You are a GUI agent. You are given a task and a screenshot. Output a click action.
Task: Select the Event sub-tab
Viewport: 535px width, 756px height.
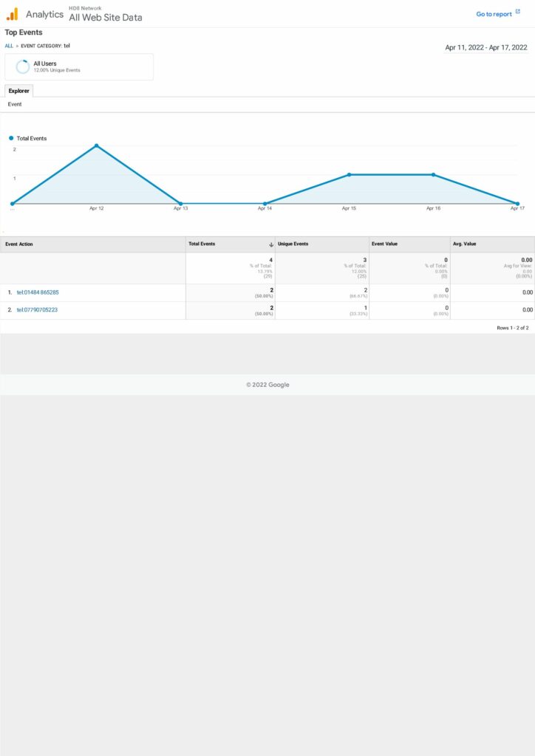[x=15, y=105]
